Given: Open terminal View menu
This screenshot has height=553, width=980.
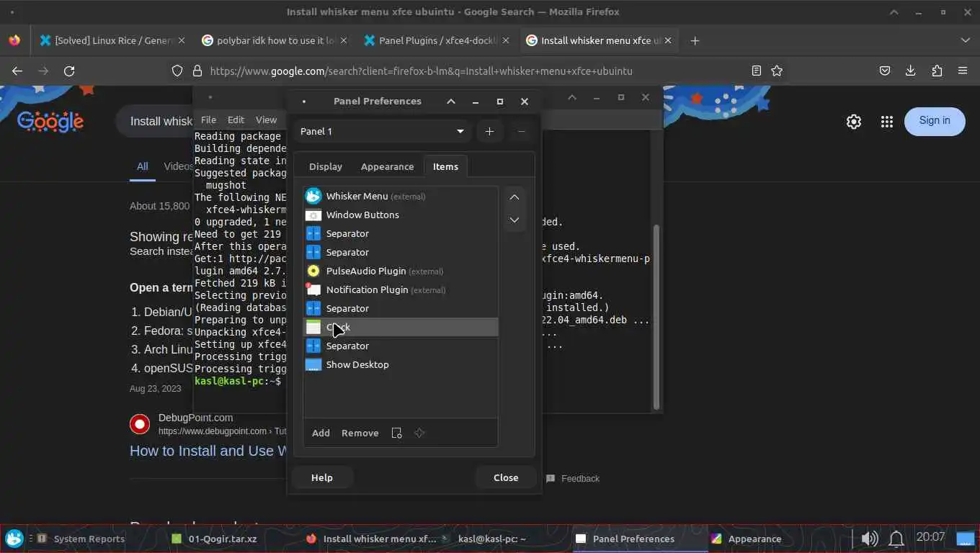Looking at the screenshot, I should pyautogui.click(x=266, y=120).
